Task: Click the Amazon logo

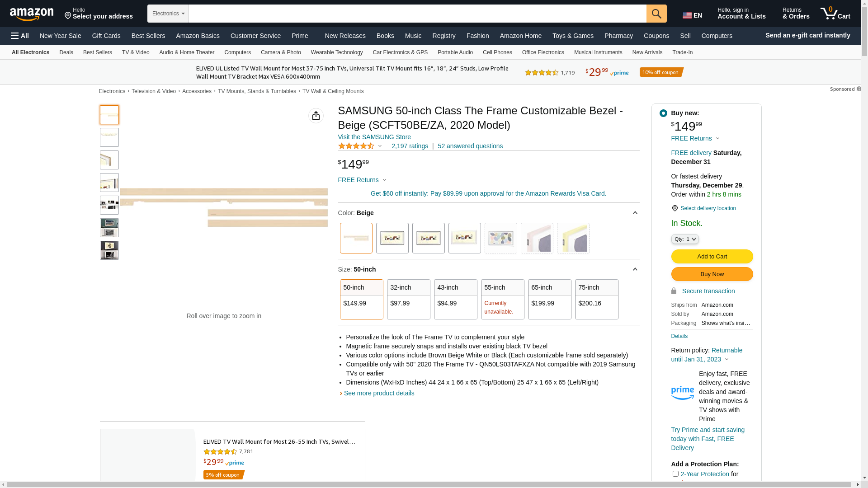Action: pyautogui.click(x=32, y=14)
